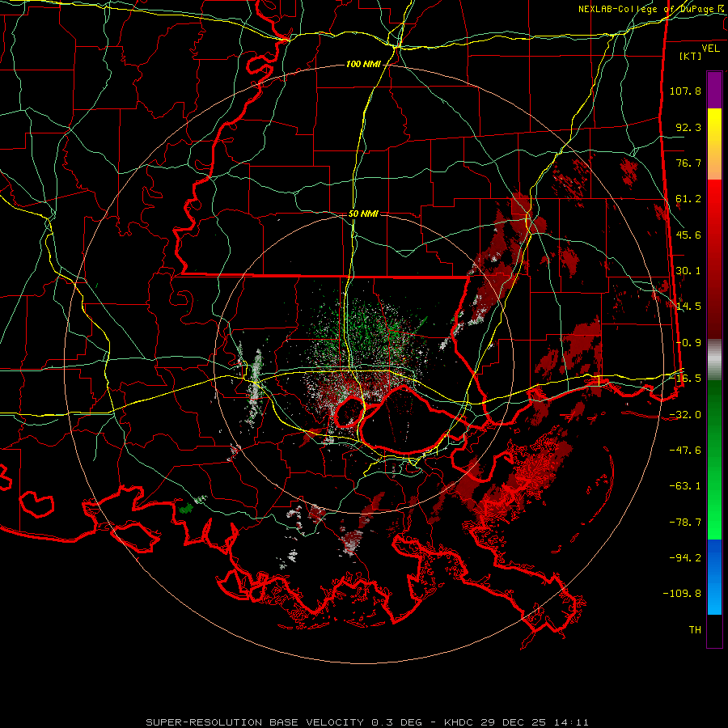The width and height of the screenshot is (728, 728).
Task: Select the -16.5 scale label
Action: click(685, 379)
